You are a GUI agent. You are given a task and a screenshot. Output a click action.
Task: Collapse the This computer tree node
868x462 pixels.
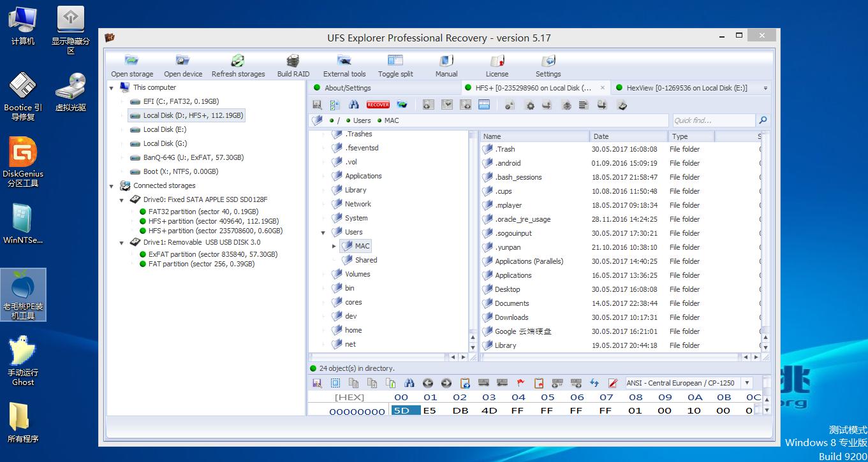112,88
